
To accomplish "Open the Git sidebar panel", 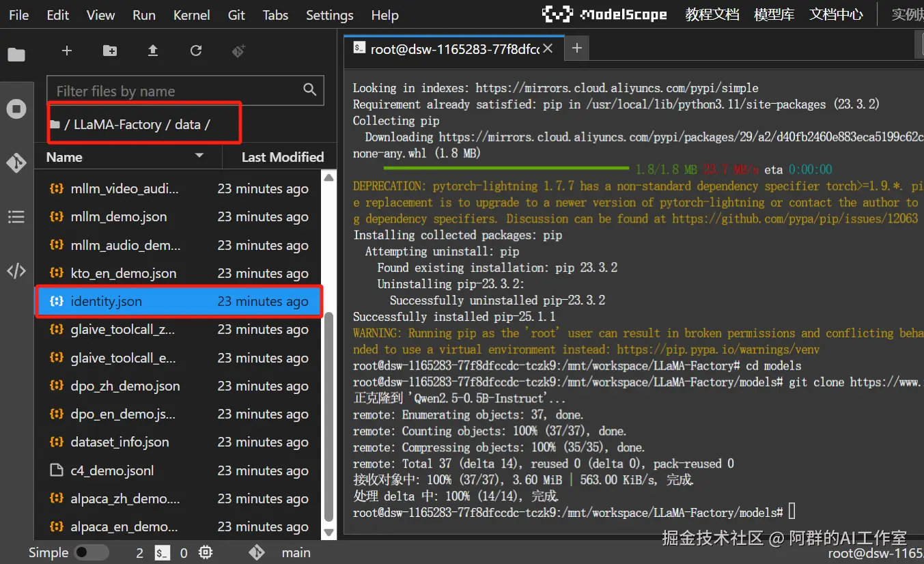I will click(16, 163).
